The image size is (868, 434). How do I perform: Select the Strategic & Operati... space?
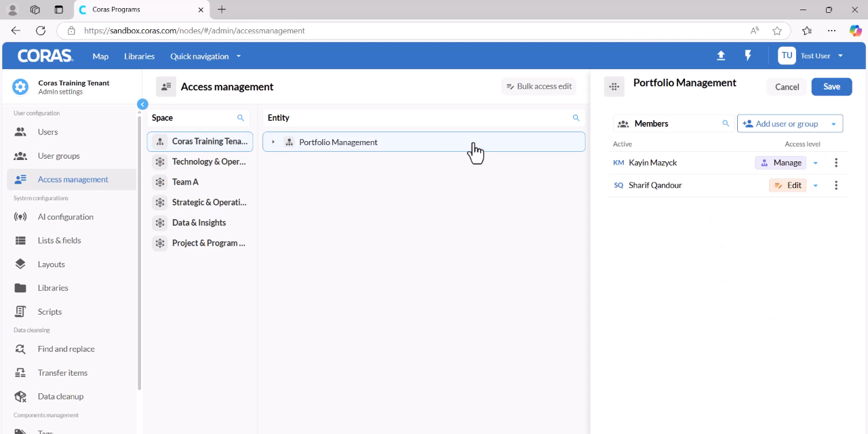click(x=200, y=202)
